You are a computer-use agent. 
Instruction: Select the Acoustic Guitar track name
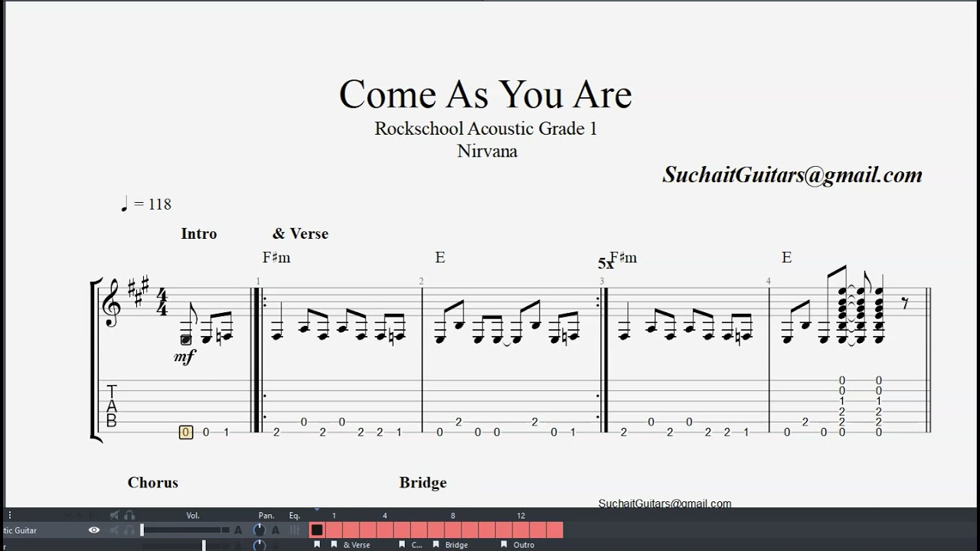[x=18, y=530]
